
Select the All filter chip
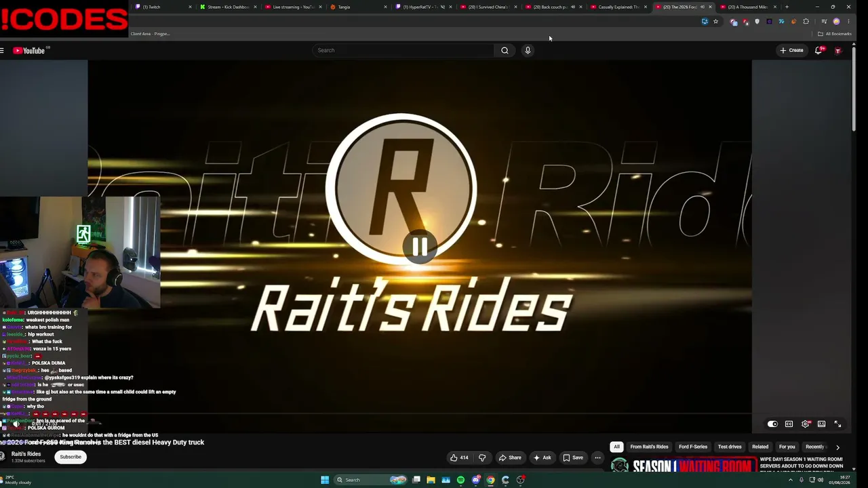click(x=616, y=447)
